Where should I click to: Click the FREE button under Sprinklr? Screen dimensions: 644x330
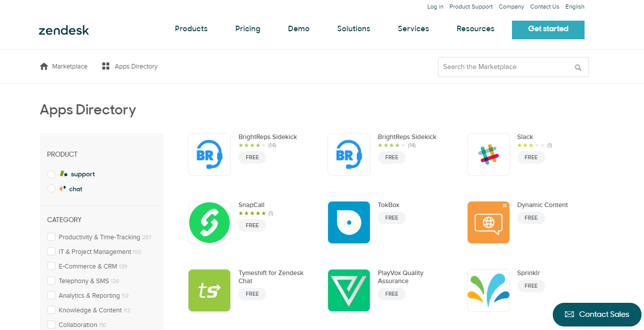[531, 286]
